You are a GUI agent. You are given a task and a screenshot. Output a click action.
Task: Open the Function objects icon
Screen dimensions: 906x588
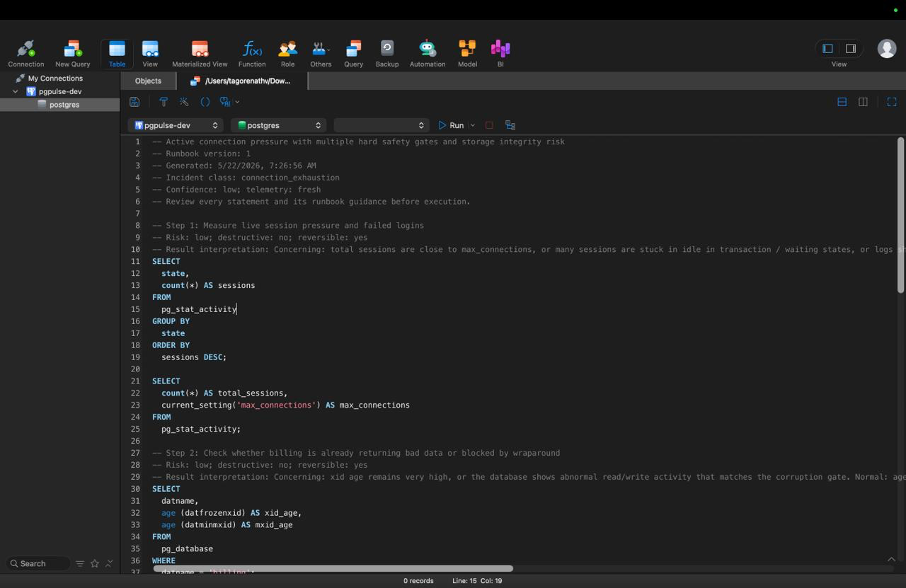coord(252,54)
